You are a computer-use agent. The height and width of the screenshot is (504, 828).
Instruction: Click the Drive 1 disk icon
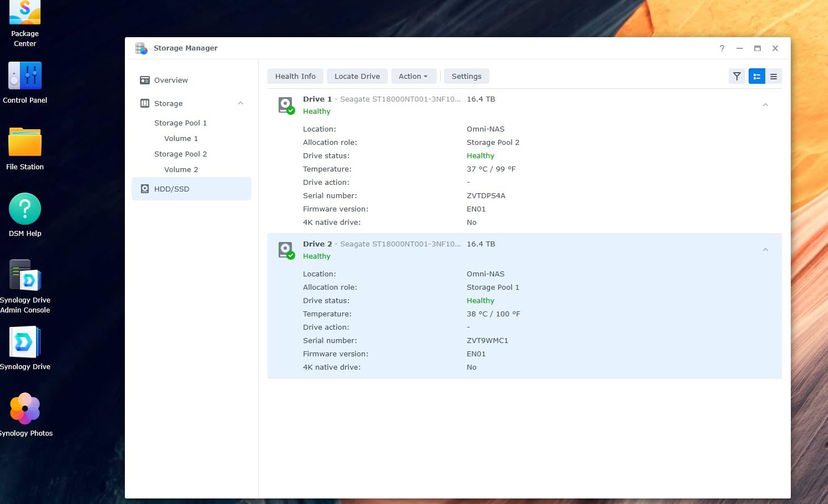click(x=286, y=105)
